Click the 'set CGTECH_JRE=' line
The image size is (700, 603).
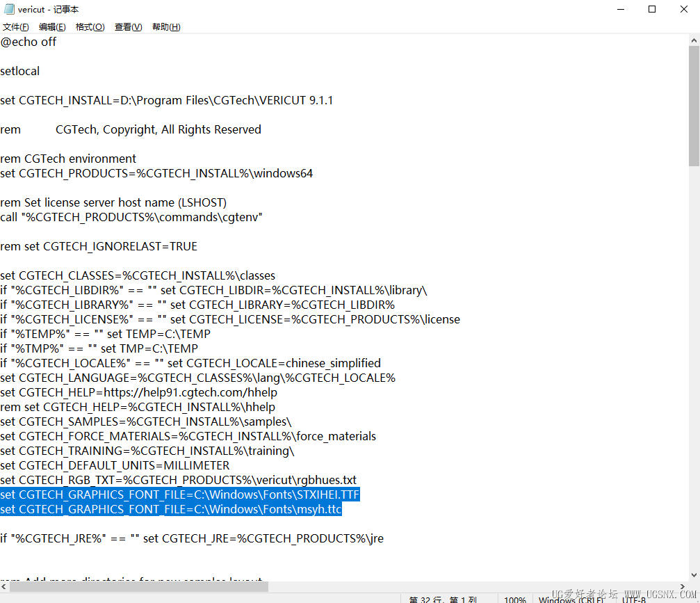pos(192,539)
